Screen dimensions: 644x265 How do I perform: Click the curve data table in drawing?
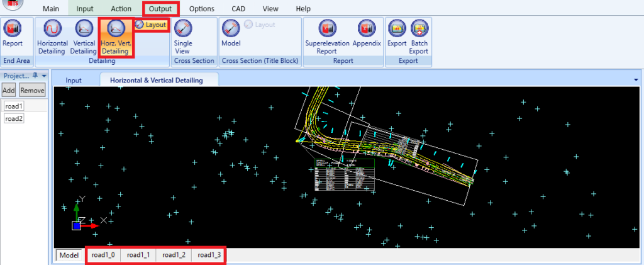point(345,174)
